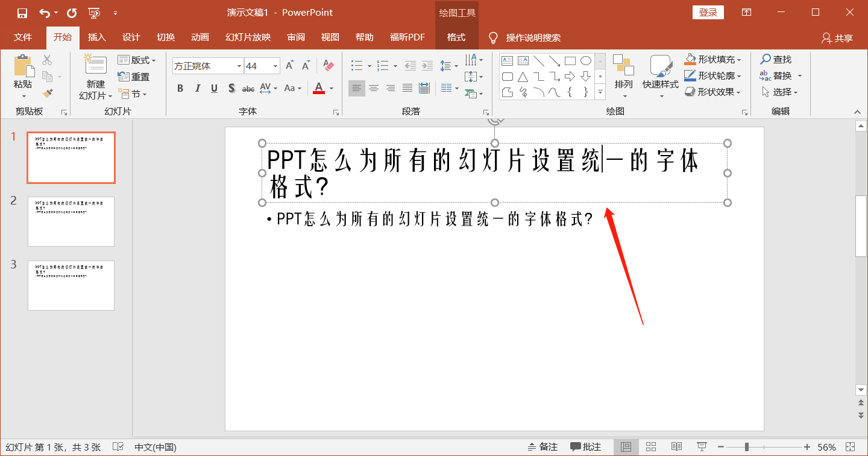
Task: Redo the last action
Action: [x=71, y=13]
